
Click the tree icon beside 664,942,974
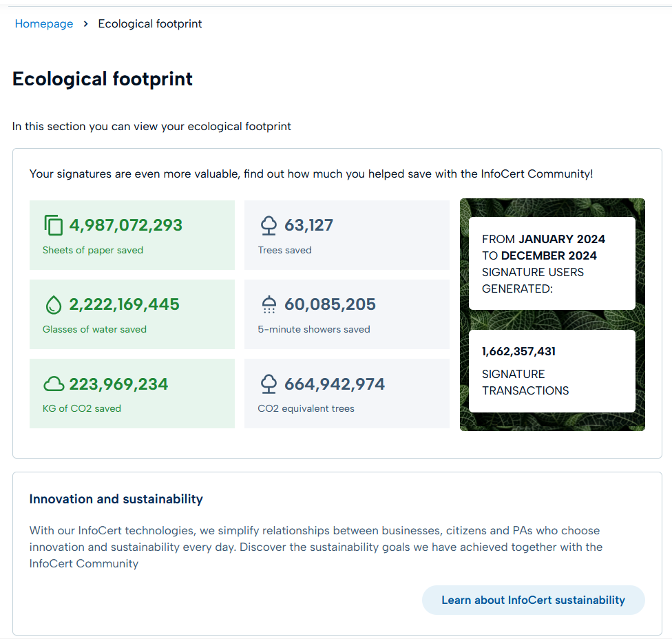coord(269,384)
